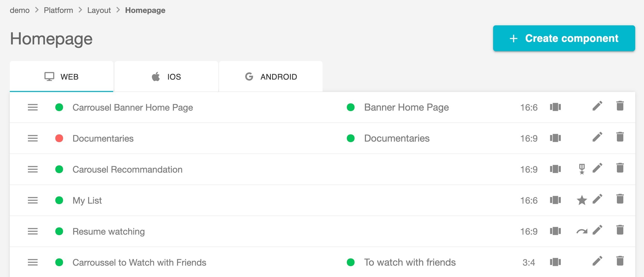Click carousel layout icon on To watch with friends row

click(555, 262)
